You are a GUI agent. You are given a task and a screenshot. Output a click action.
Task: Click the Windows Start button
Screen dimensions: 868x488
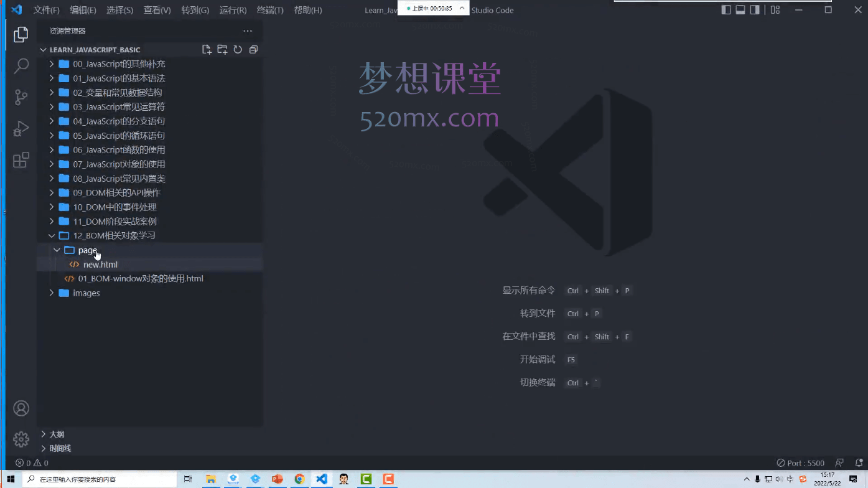coord(11,479)
